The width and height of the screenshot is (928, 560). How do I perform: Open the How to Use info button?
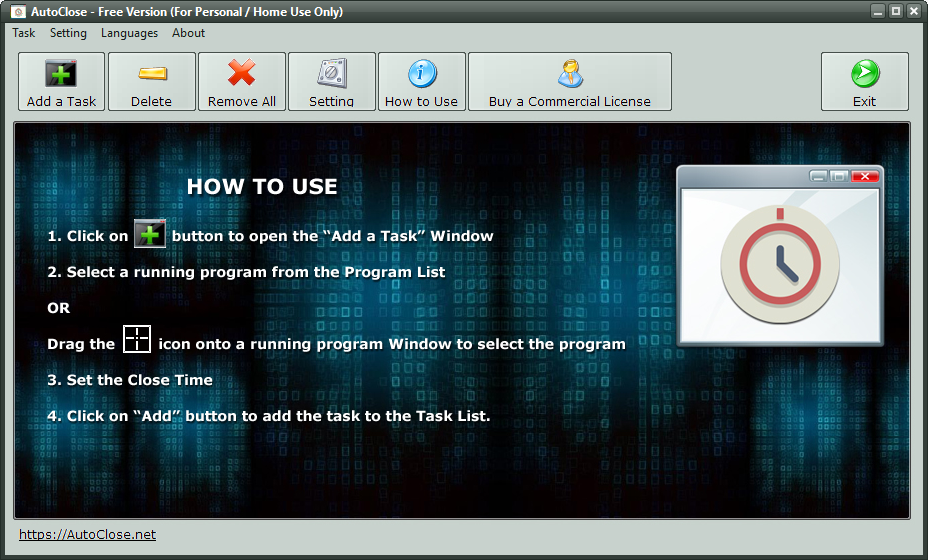421,82
